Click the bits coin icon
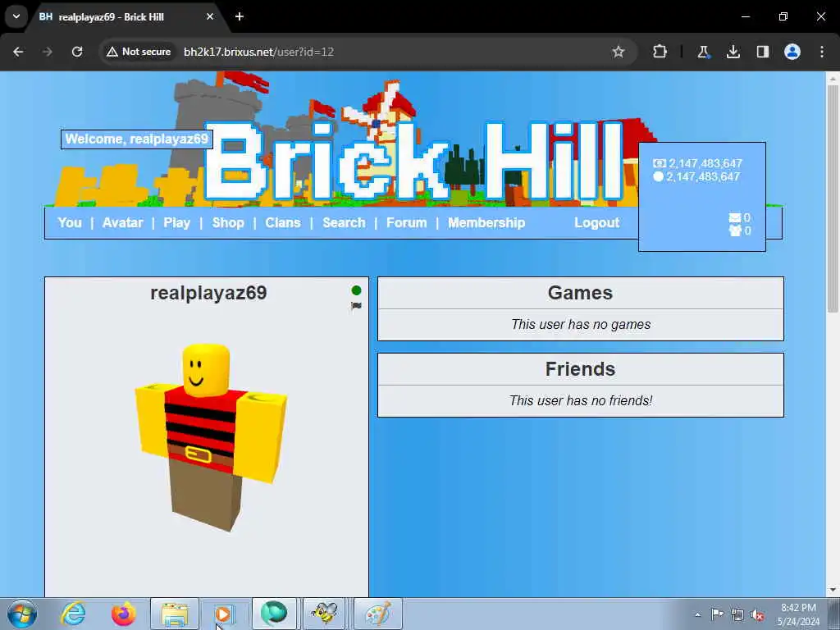 (x=659, y=176)
